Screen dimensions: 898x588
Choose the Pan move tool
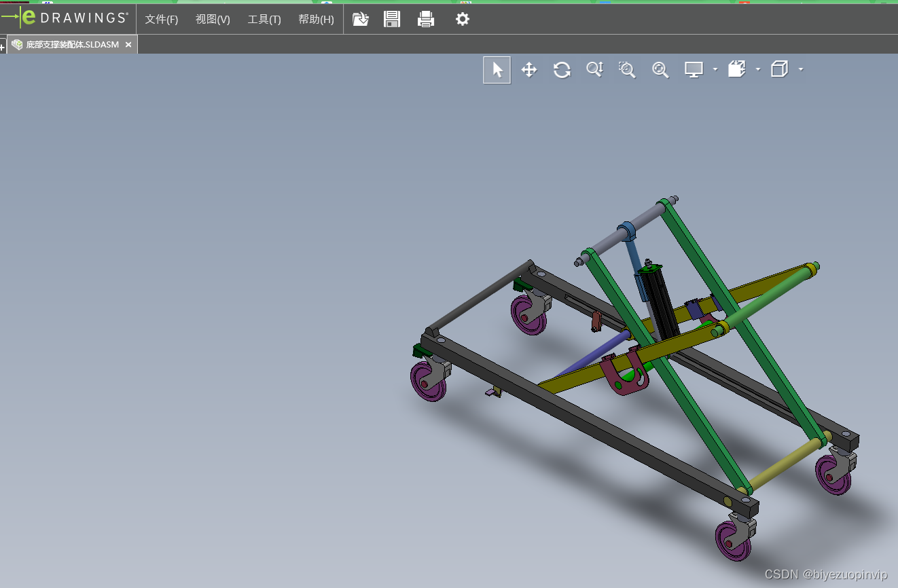coord(529,70)
